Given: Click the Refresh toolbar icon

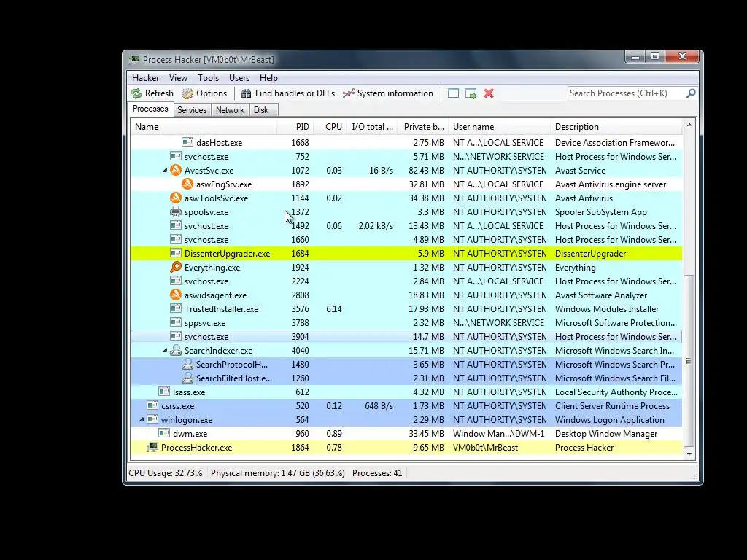Looking at the screenshot, I should pos(136,93).
